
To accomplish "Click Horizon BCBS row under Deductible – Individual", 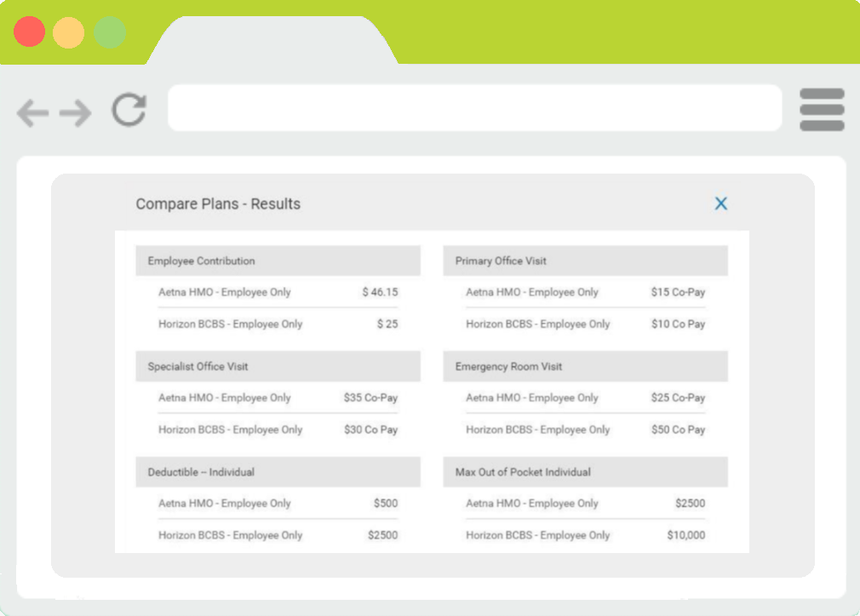I will 278,535.
